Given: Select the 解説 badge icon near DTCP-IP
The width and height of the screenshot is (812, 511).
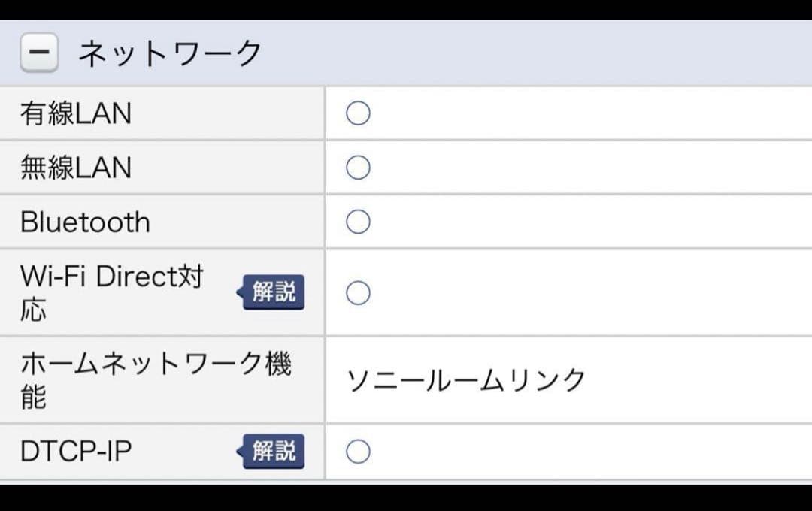Looking at the screenshot, I should [x=273, y=451].
